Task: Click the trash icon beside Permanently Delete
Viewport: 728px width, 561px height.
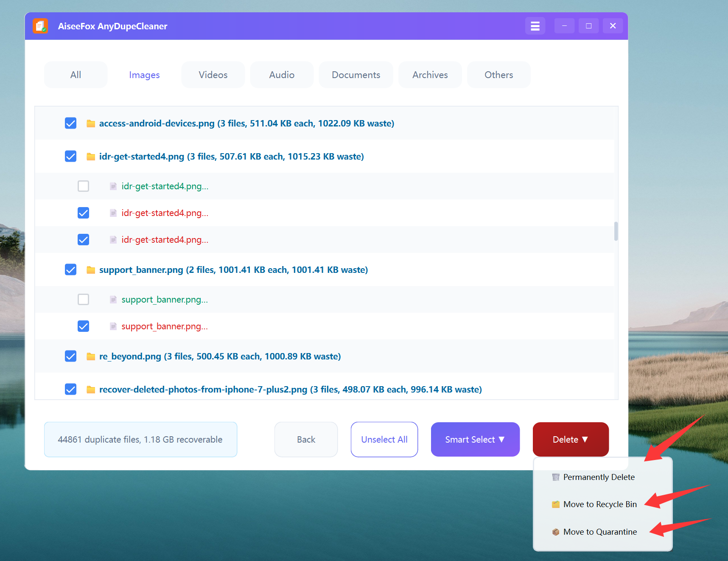Action: 555,477
